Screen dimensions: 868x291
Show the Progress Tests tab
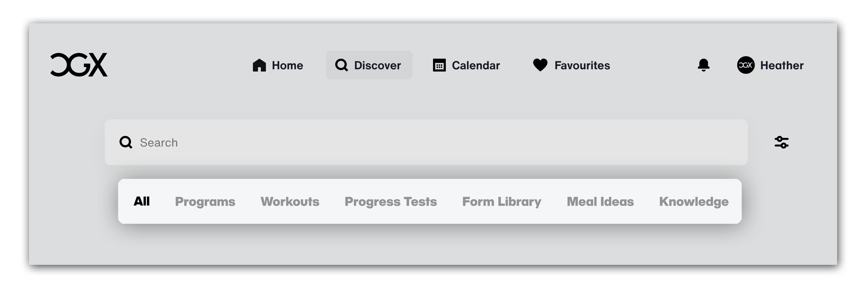[x=391, y=201]
